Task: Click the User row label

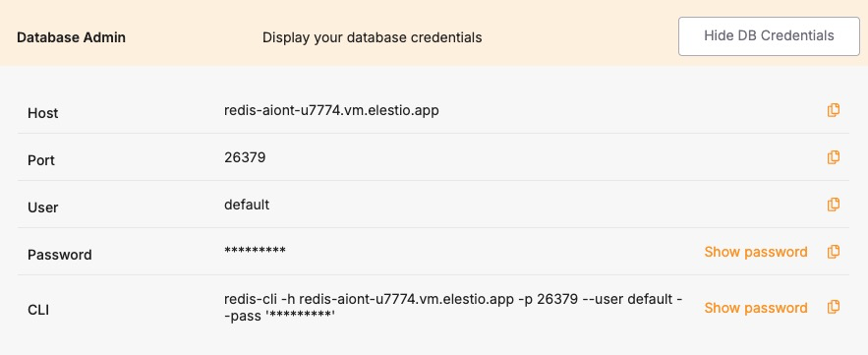Action: (42, 207)
